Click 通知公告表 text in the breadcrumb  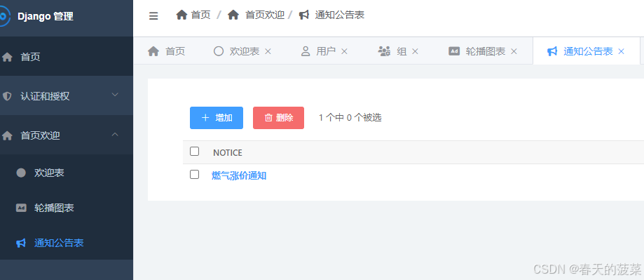coord(340,15)
